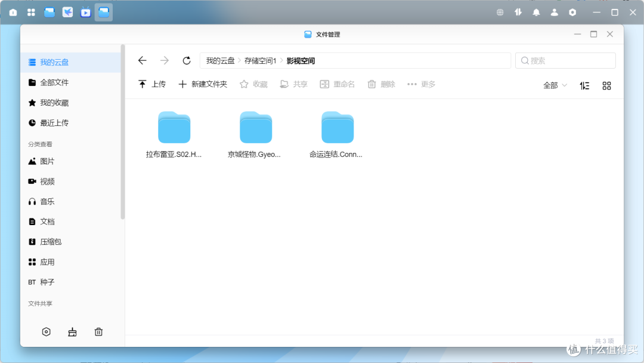The image size is (644, 363).
Task: Open the bird-shaped app icon in top bar
Action: coord(67,13)
